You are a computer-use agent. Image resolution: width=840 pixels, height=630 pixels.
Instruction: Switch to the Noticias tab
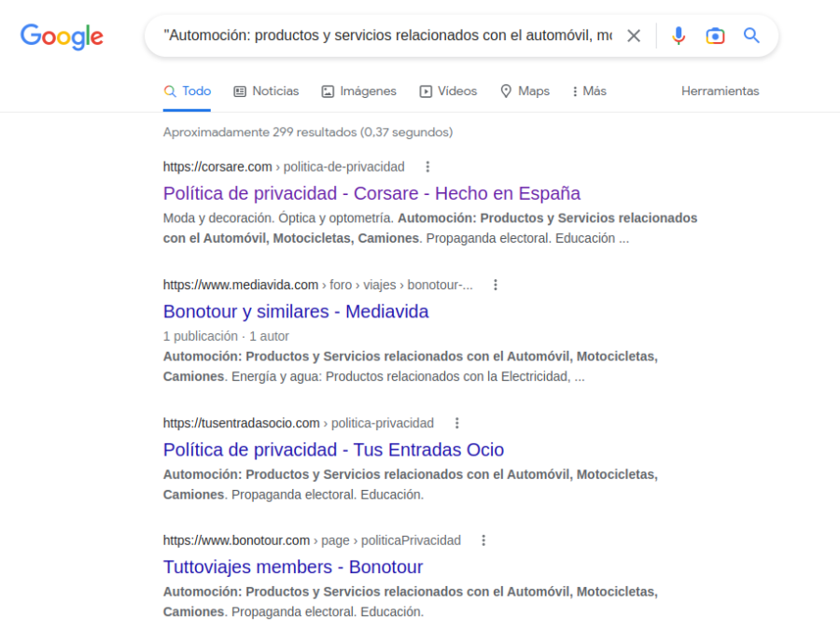(x=266, y=91)
